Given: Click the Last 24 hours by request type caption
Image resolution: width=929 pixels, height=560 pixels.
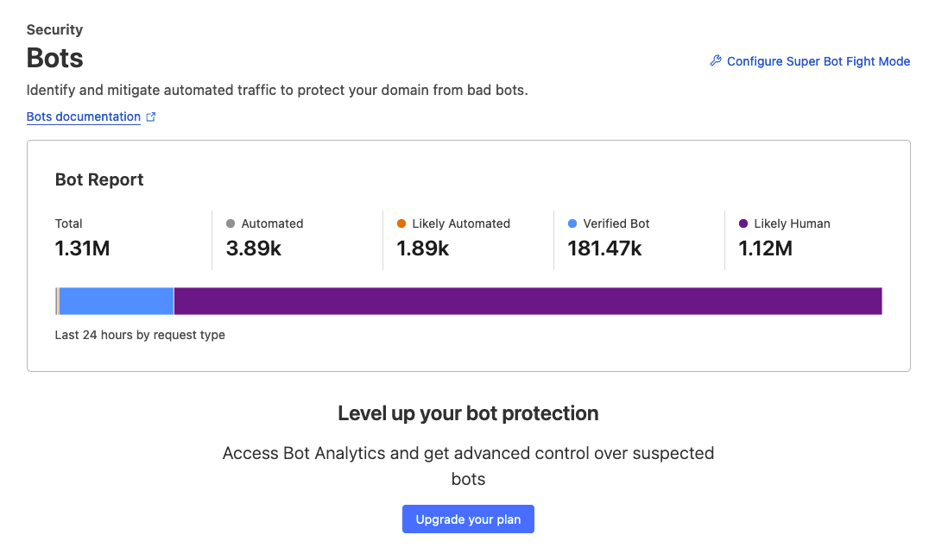Looking at the screenshot, I should pyautogui.click(x=140, y=335).
